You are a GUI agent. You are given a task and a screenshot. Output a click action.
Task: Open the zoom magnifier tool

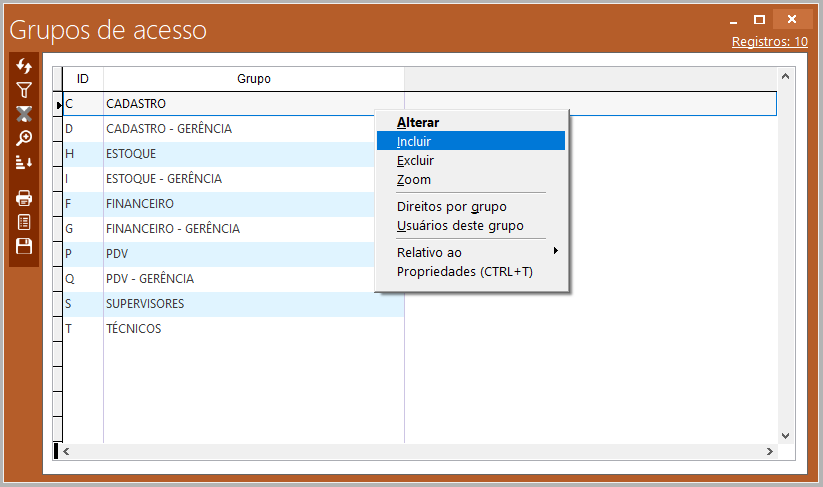[x=24, y=138]
